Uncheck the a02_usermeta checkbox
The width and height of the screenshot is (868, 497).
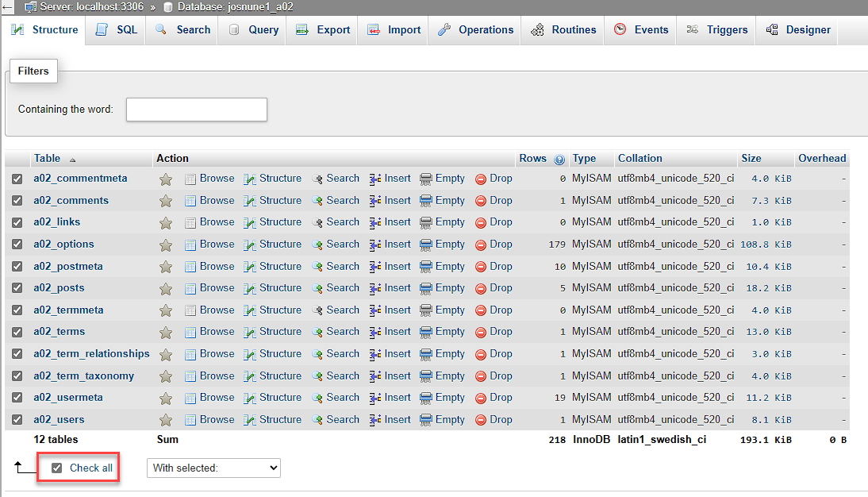pos(17,397)
